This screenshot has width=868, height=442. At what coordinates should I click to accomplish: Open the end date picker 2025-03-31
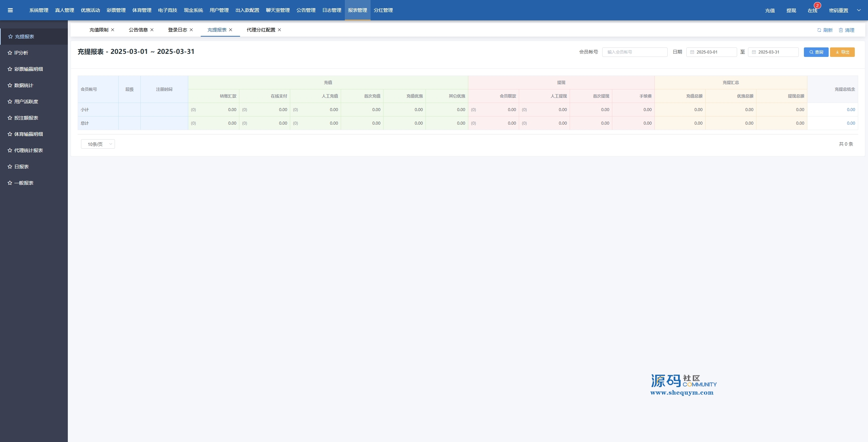[773, 52]
